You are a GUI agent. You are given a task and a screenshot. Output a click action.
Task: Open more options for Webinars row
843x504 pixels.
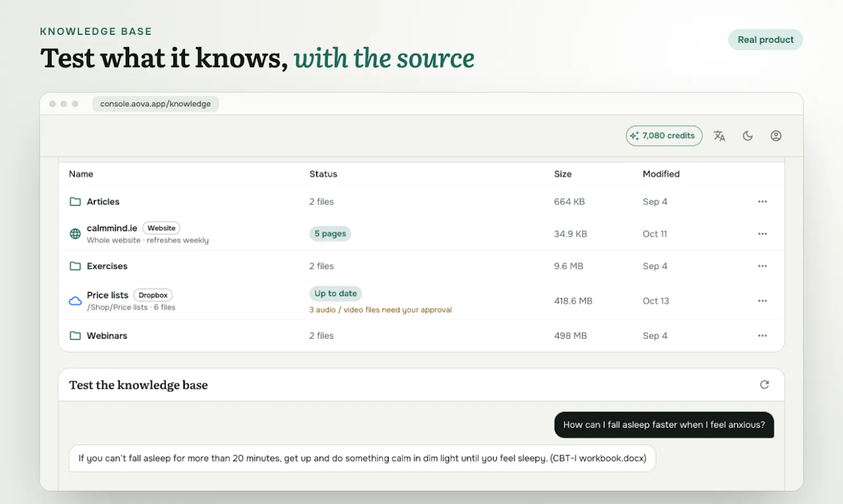click(762, 335)
